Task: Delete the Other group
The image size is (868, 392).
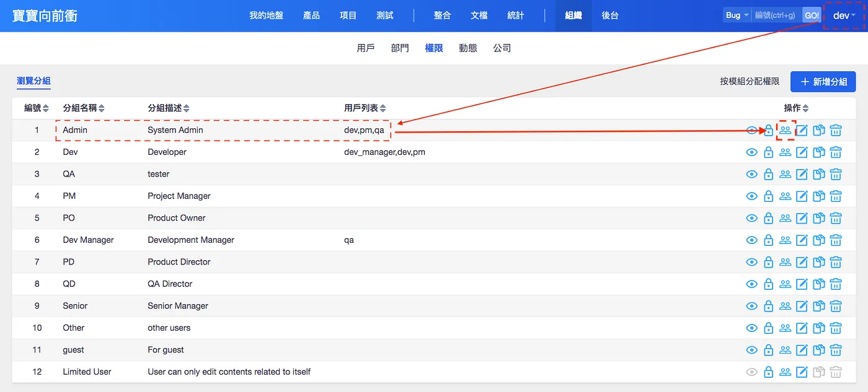Action: click(836, 328)
